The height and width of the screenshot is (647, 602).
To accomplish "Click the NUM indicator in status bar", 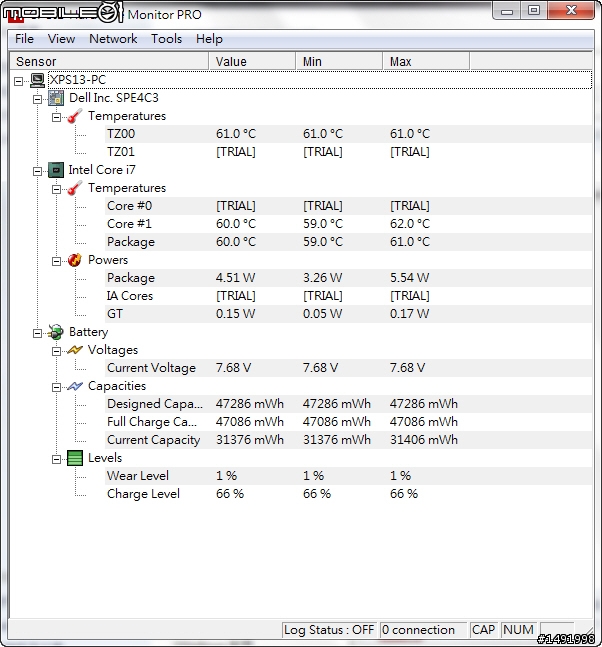I will pos(519,630).
